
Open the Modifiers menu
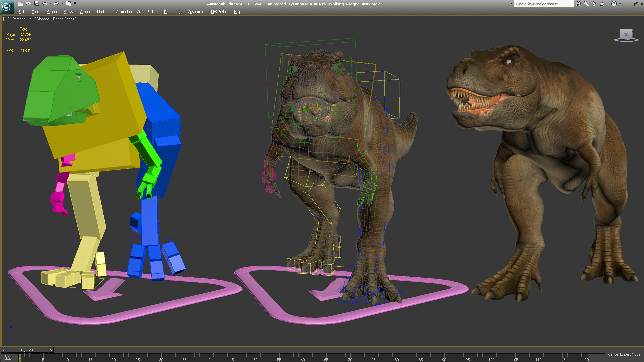pos(104,12)
